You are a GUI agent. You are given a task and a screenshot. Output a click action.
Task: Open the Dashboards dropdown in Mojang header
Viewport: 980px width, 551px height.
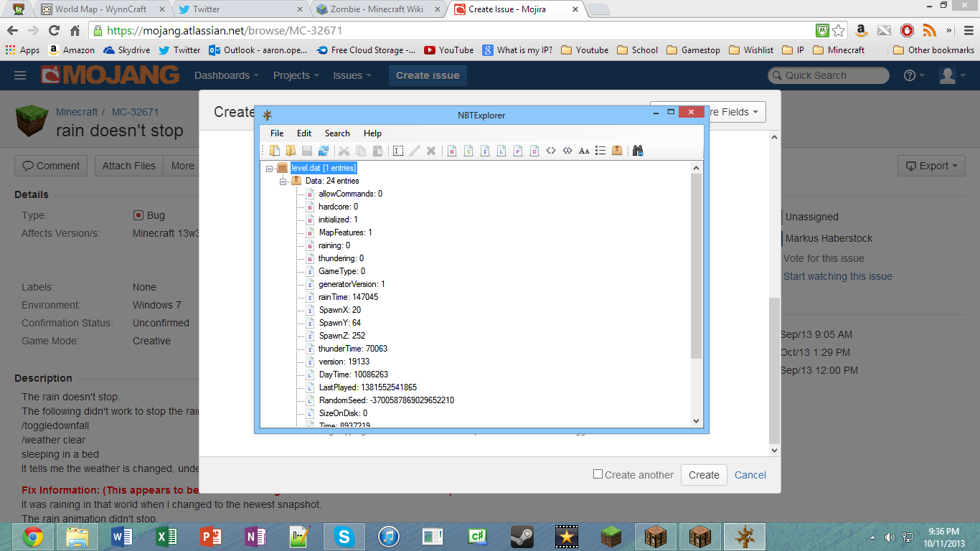(x=227, y=75)
